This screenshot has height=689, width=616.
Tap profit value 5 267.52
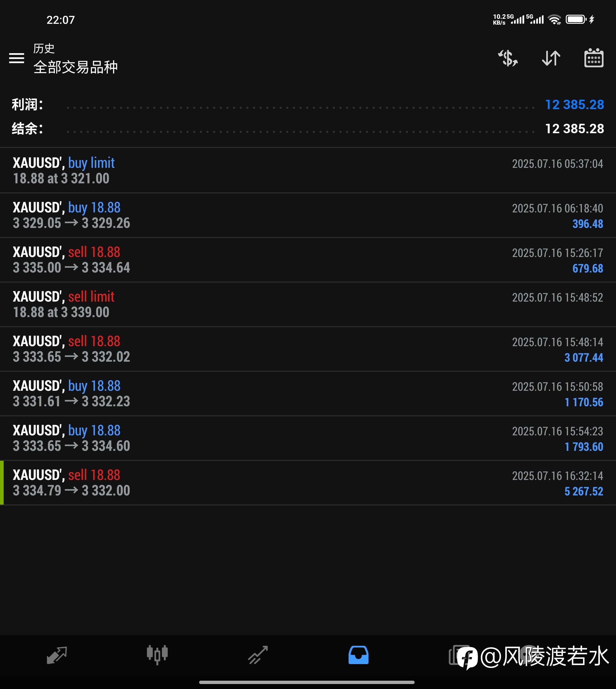584,491
